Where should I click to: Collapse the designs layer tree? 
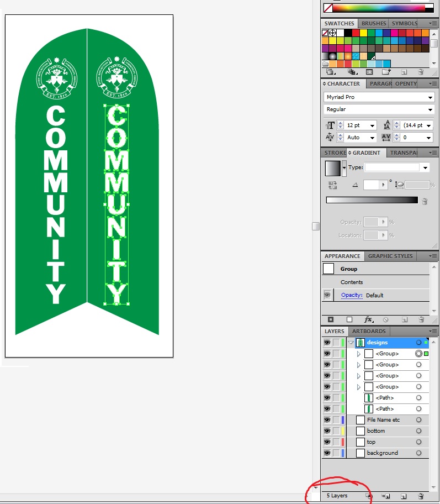[x=351, y=343]
